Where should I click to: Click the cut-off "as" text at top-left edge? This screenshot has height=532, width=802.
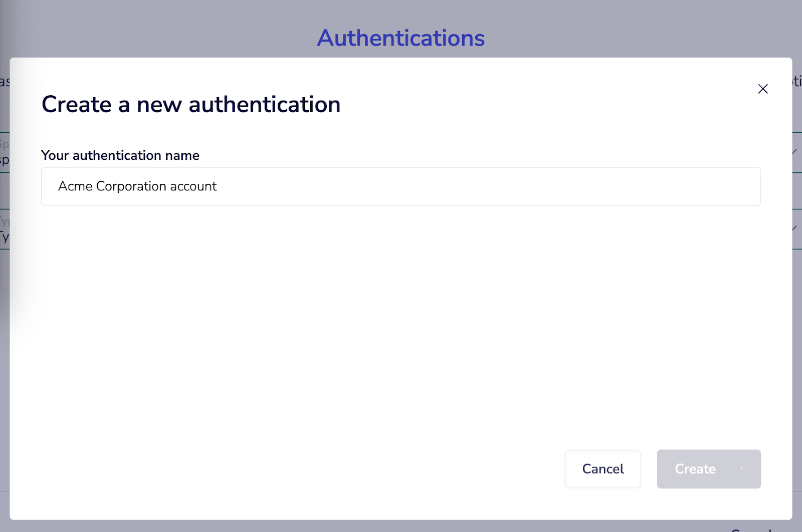5,82
